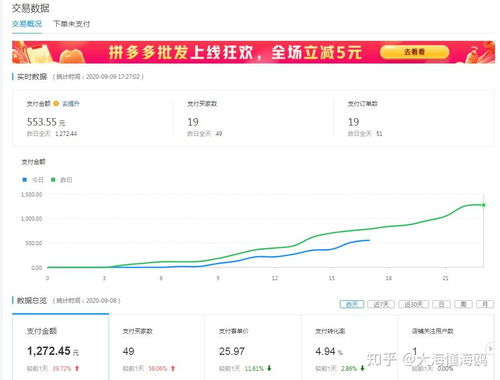This screenshot has width=500, height=380.
Task: Click the 数据总览 section heading
Action: (32, 301)
